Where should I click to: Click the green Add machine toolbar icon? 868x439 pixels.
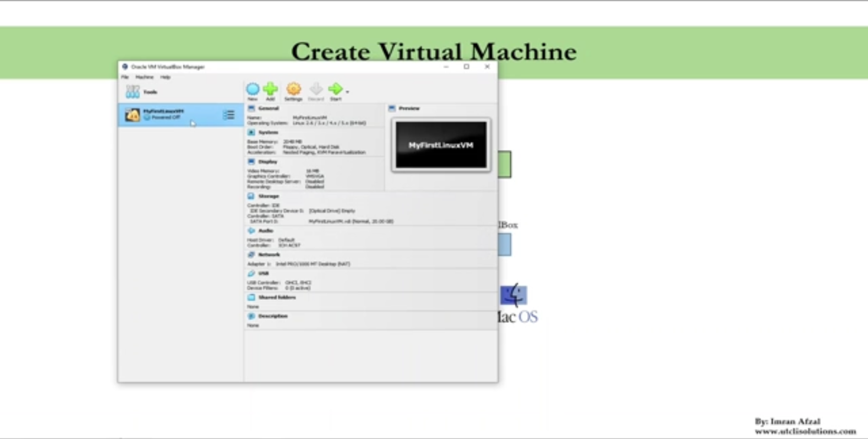click(270, 89)
